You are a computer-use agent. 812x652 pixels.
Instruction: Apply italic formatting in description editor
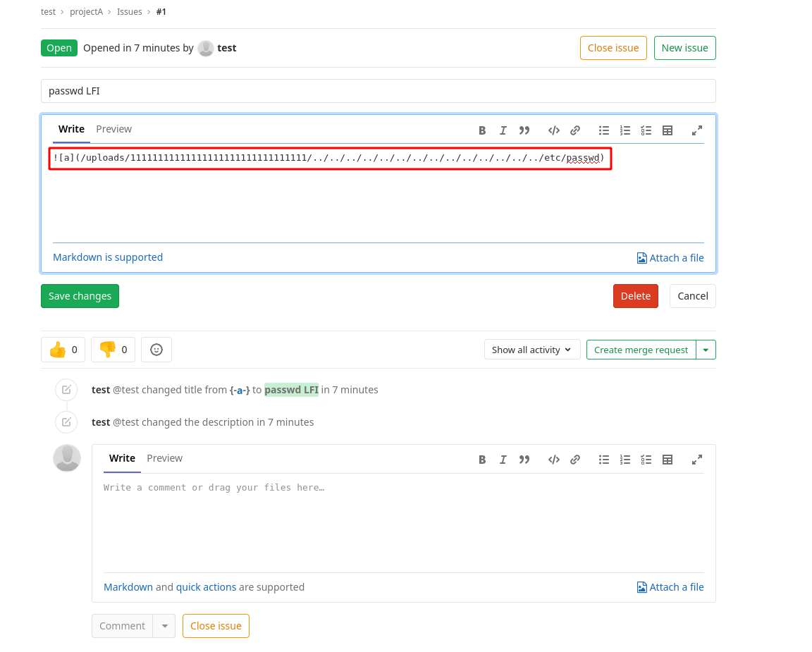tap(503, 130)
